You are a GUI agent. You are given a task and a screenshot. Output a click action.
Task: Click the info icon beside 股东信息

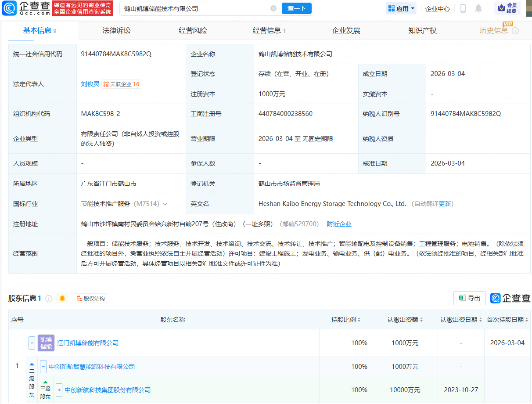(48, 298)
